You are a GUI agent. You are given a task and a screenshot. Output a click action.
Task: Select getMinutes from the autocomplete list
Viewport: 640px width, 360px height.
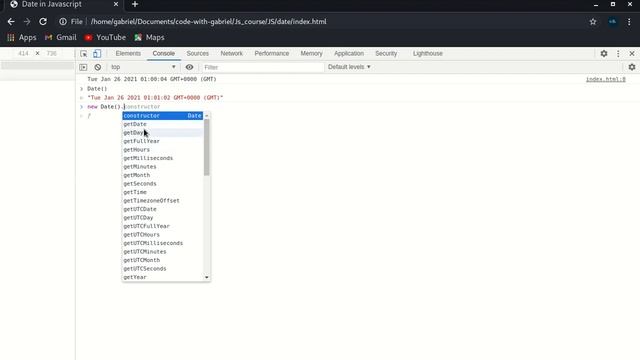(163, 167)
